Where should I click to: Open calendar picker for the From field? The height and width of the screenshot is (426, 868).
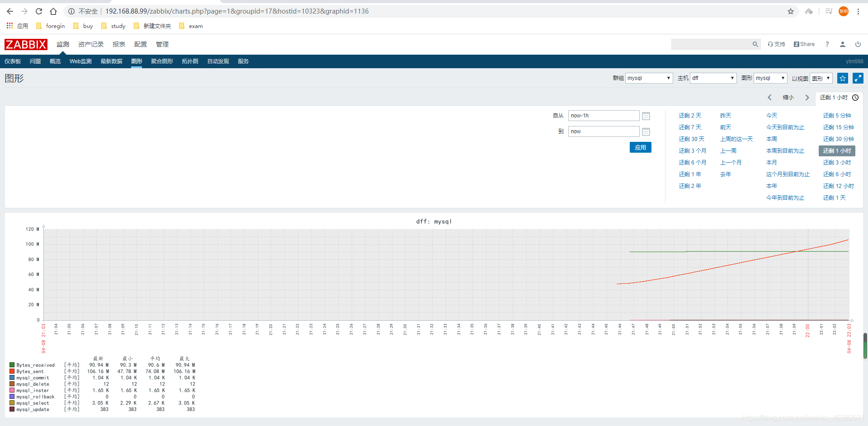[646, 116]
